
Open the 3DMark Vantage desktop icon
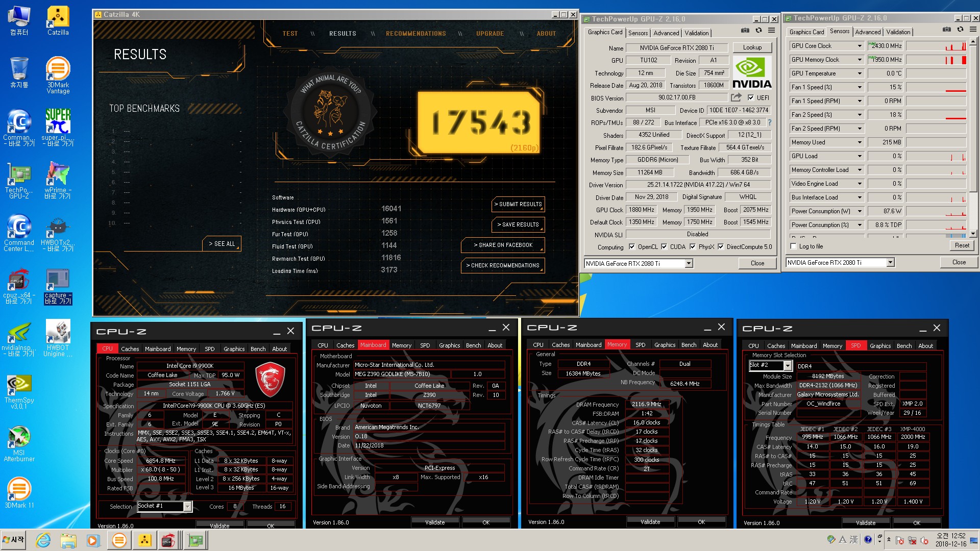(x=58, y=75)
